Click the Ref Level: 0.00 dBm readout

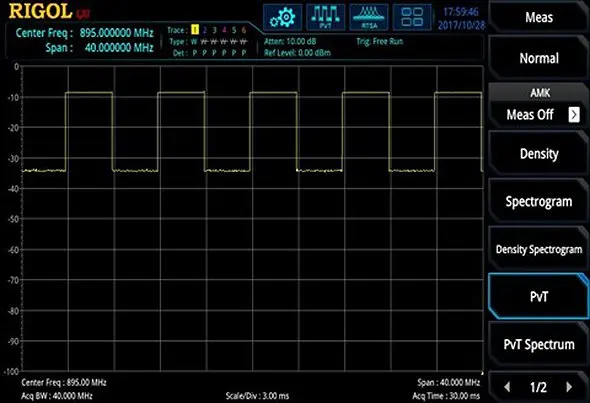point(297,53)
